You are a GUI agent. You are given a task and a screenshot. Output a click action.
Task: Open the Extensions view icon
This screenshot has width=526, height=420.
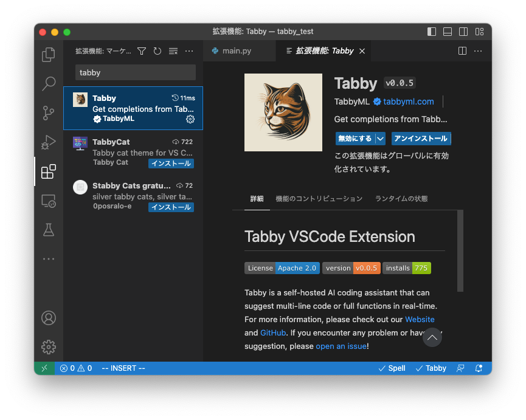coord(49,171)
